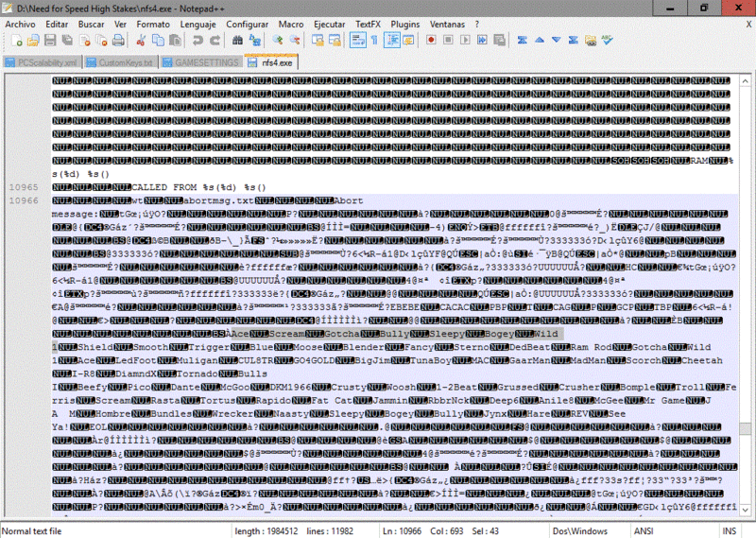The width and height of the screenshot is (756, 538).
Task: Open the Macro menu
Action: pos(291,25)
